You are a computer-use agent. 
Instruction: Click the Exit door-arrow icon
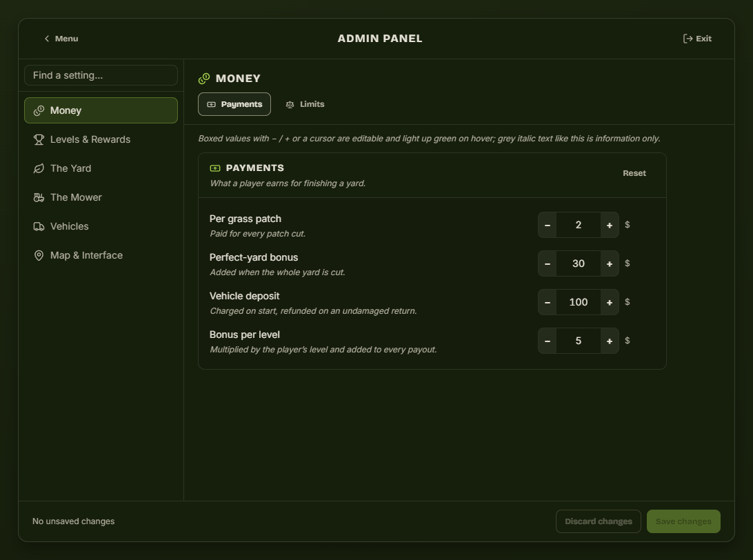(687, 39)
